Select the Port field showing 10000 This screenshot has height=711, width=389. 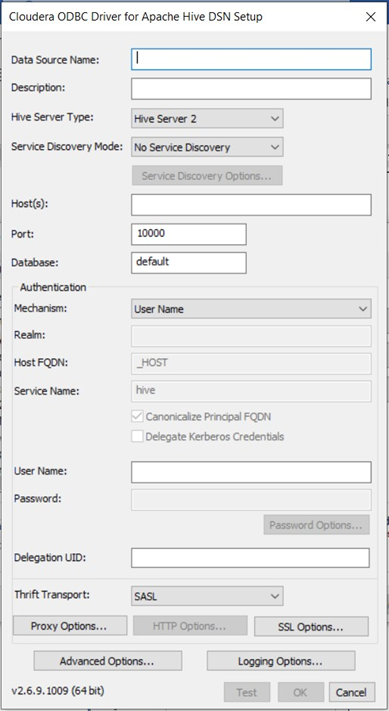pyautogui.click(x=189, y=234)
